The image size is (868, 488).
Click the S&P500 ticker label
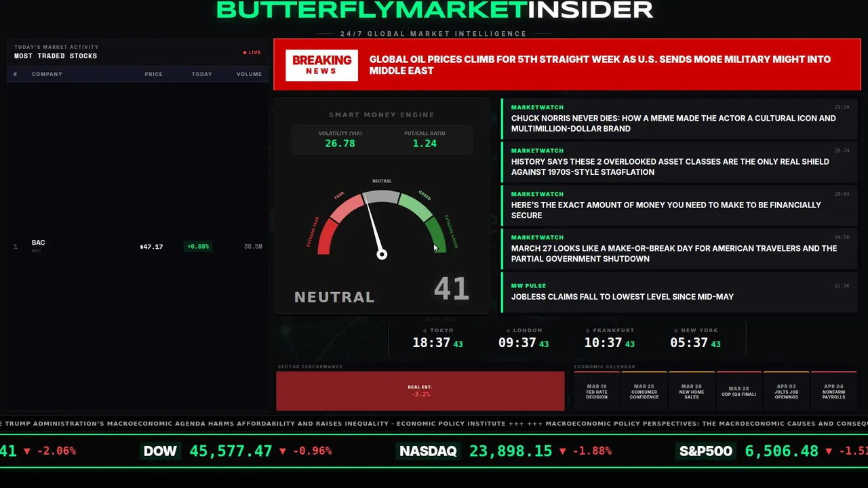tap(705, 451)
